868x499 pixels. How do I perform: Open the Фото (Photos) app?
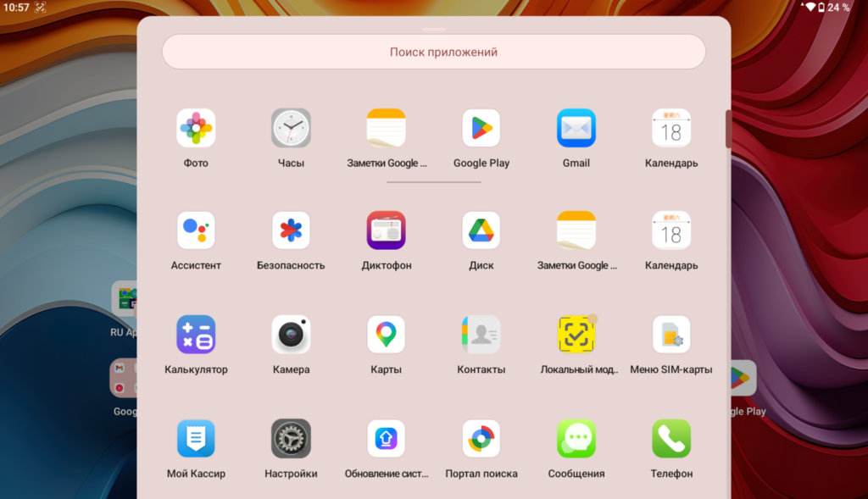pos(196,129)
